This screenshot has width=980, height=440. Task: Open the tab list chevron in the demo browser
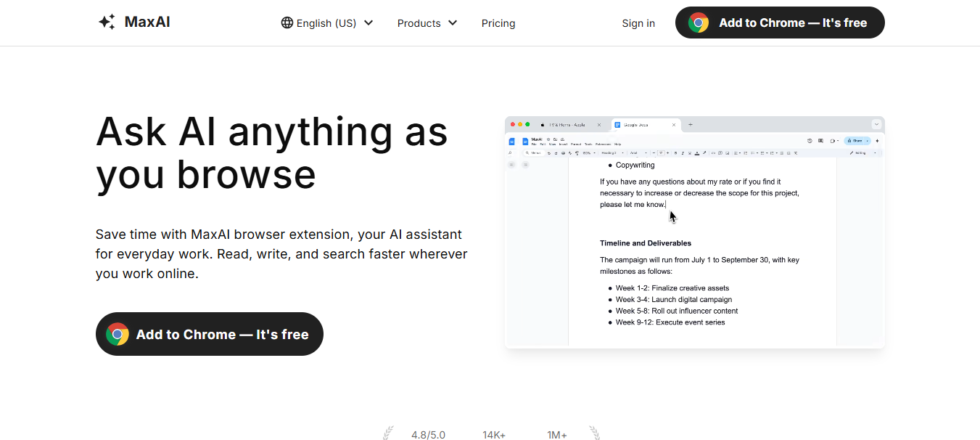(x=876, y=124)
